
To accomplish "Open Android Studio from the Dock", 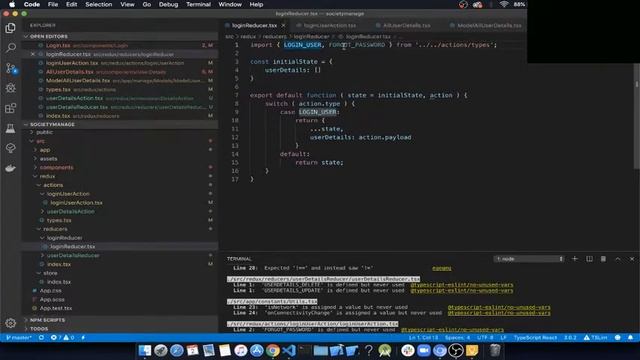I will point(384,350).
